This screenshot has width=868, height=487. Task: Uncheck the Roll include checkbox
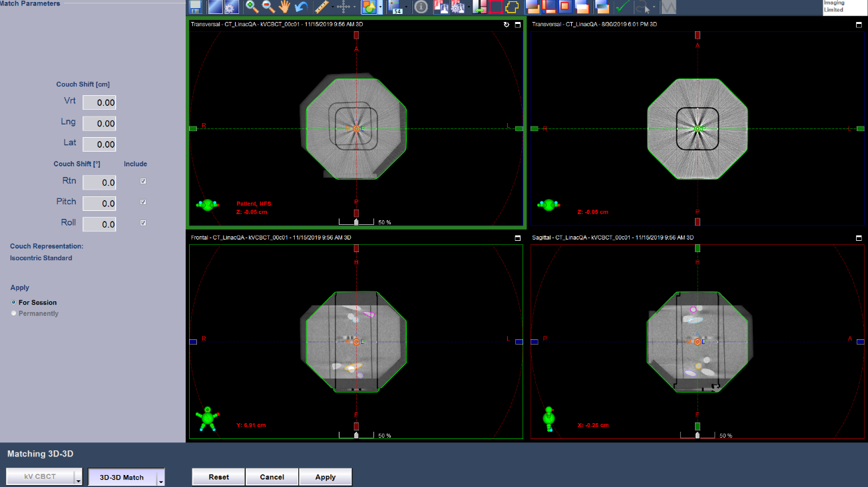coord(143,223)
